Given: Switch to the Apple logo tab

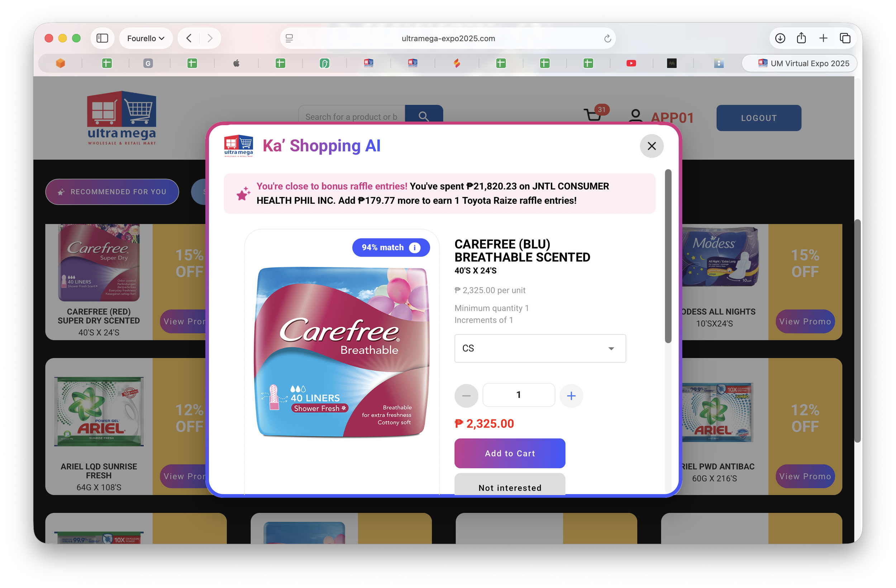Looking at the screenshot, I should (236, 63).
